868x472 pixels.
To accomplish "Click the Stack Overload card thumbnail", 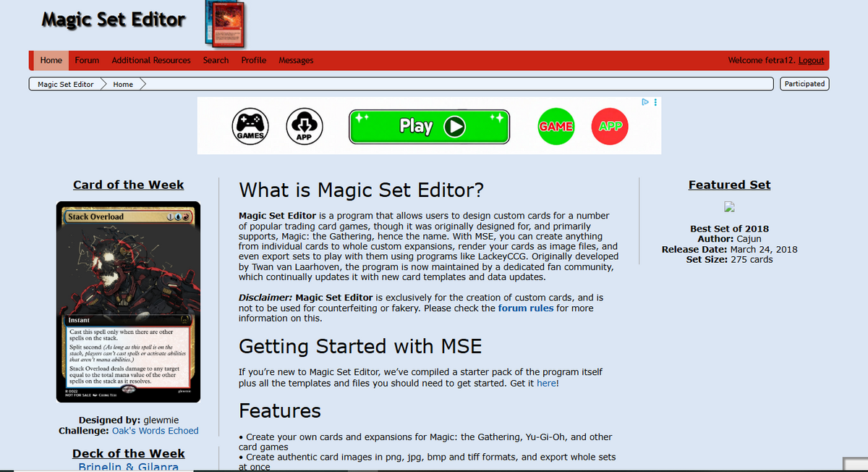I will pos(128,302).
